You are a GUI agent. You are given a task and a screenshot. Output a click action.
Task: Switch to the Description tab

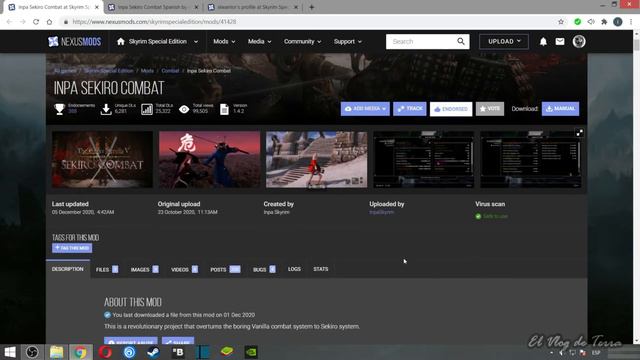(x=68, y=269)
